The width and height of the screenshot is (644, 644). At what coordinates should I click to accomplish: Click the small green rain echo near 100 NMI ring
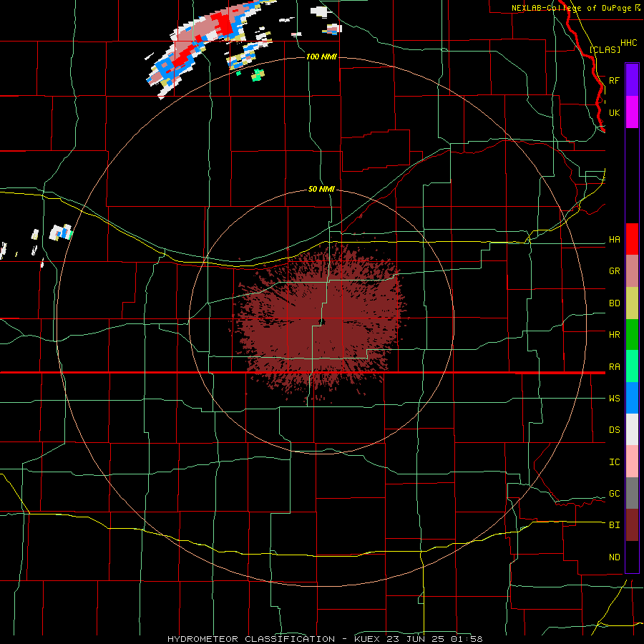(258, 74)
